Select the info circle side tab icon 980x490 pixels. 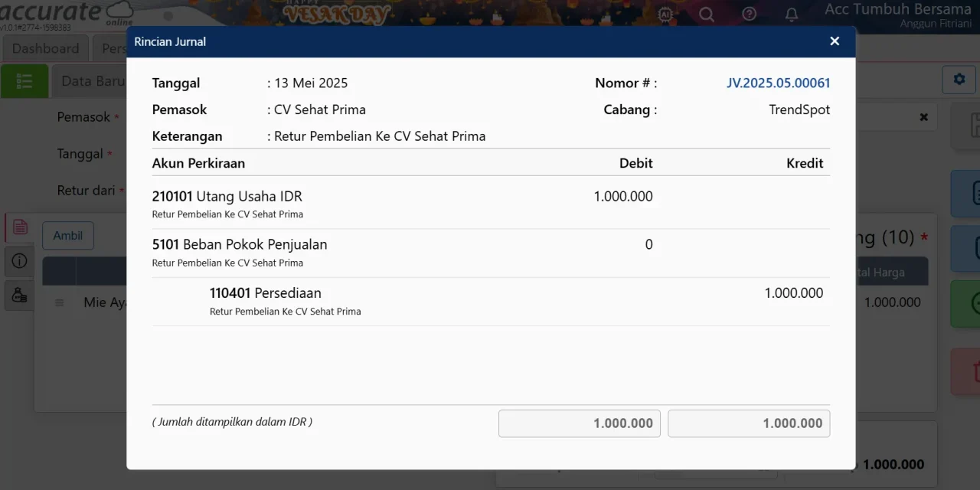tap(20, 261)
